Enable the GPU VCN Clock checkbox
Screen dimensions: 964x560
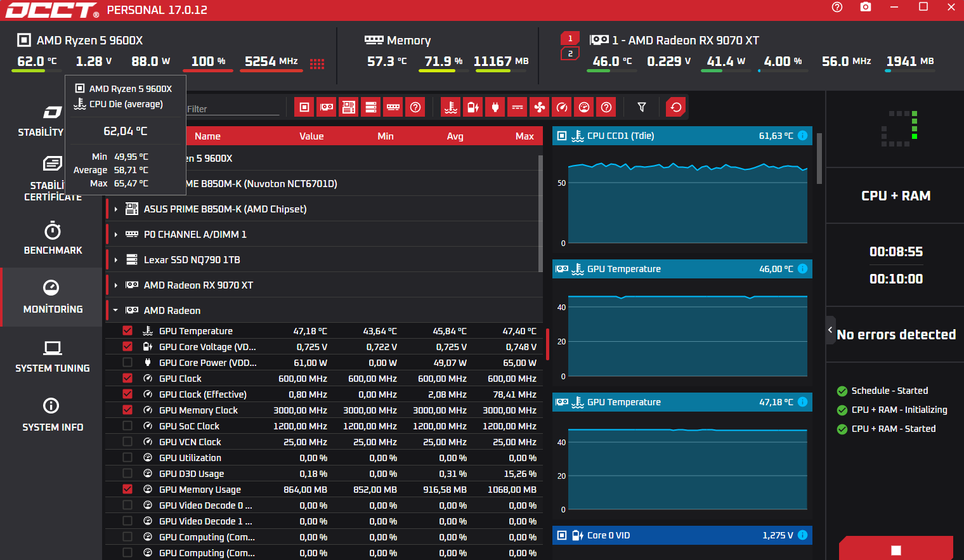127,441
